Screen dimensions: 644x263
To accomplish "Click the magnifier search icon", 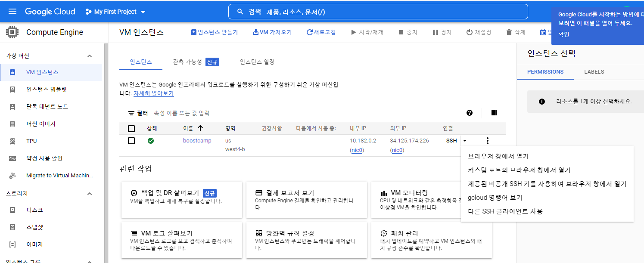I will coord(240,12).
